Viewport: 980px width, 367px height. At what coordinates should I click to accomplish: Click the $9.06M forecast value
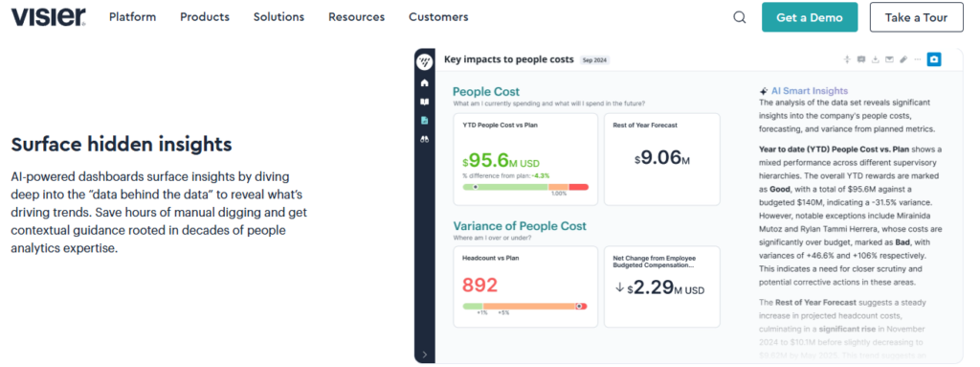[x=662, y=158]
